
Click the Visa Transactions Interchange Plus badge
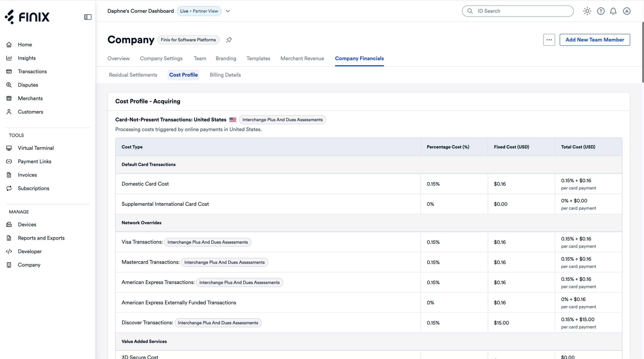tap(207, 242)
